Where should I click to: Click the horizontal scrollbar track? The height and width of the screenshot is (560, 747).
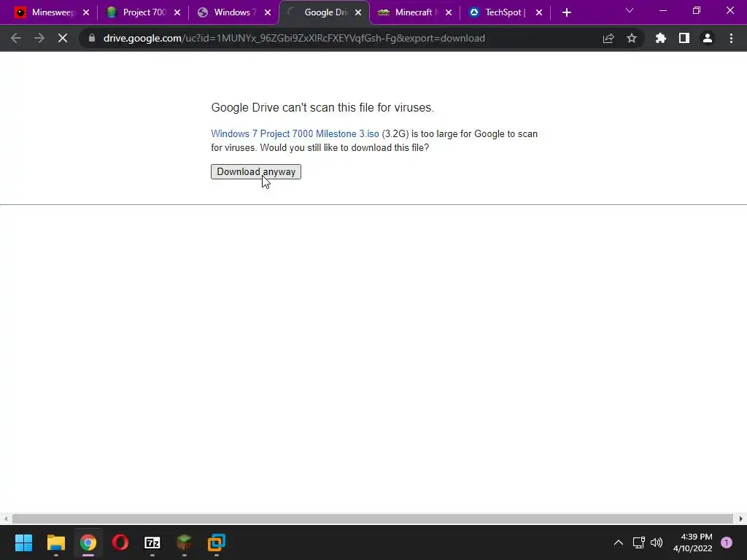point(373,518)
